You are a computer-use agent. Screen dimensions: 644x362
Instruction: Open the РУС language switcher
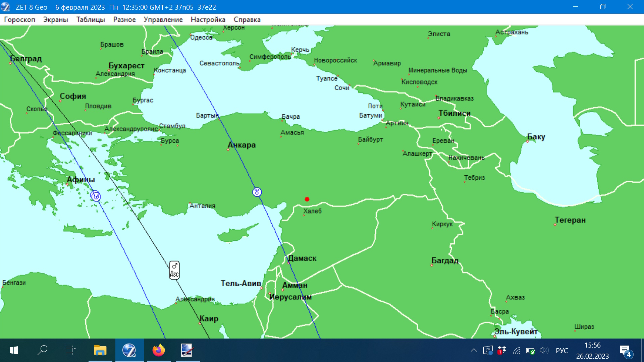(562, 351)
